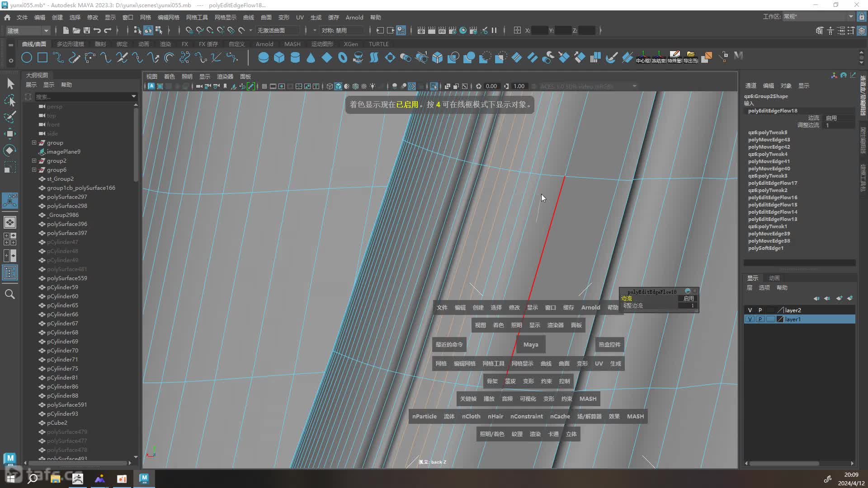Click the revolve surface shelf icon
The width and height of the screenshot is (868, 488).
click(359, 57)
